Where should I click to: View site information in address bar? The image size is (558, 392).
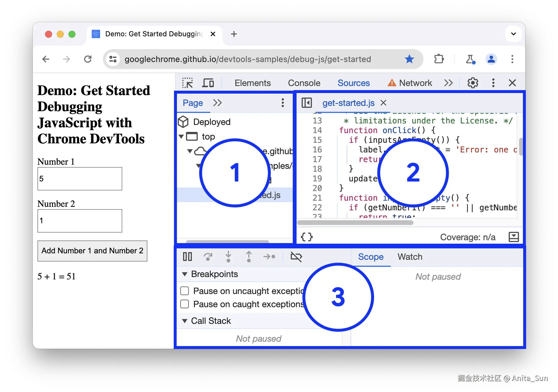113,59
